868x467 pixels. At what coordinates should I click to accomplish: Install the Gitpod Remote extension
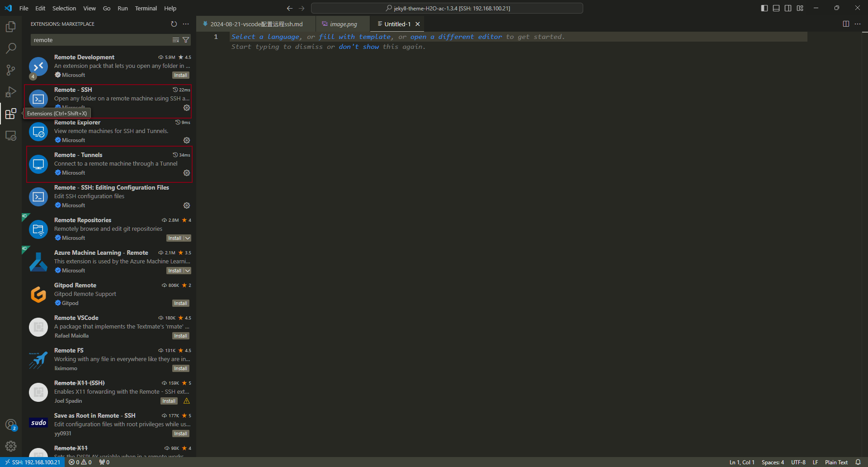180,303
